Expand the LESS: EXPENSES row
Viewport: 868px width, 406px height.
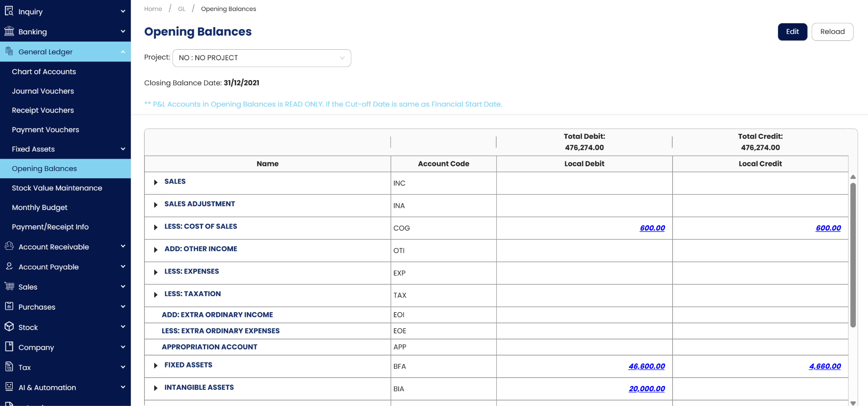tap(156, 272)
